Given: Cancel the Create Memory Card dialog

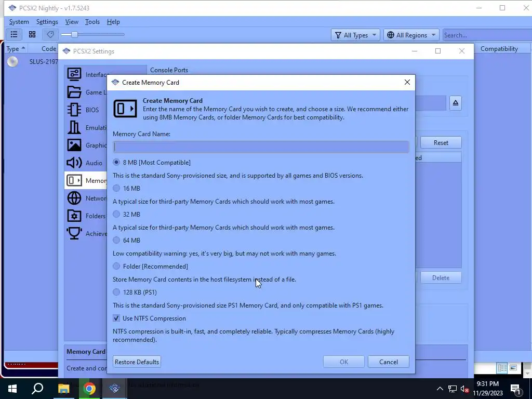Looking at the screenshot, I should point(389,362).
